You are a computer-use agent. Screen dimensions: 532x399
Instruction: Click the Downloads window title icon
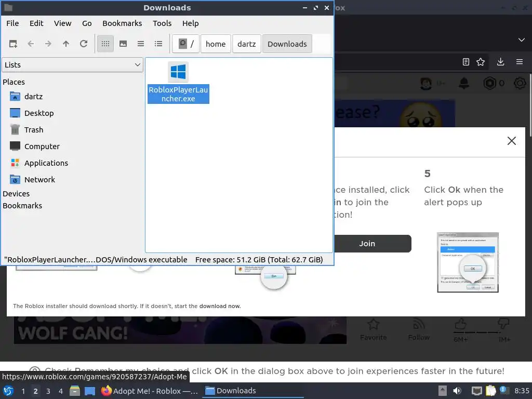pyautogui.click(x=8, y=7)
